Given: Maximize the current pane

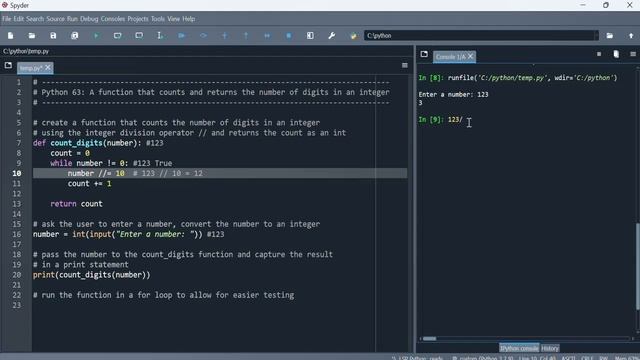Looking at the screenshot, I should click(310, 36).
